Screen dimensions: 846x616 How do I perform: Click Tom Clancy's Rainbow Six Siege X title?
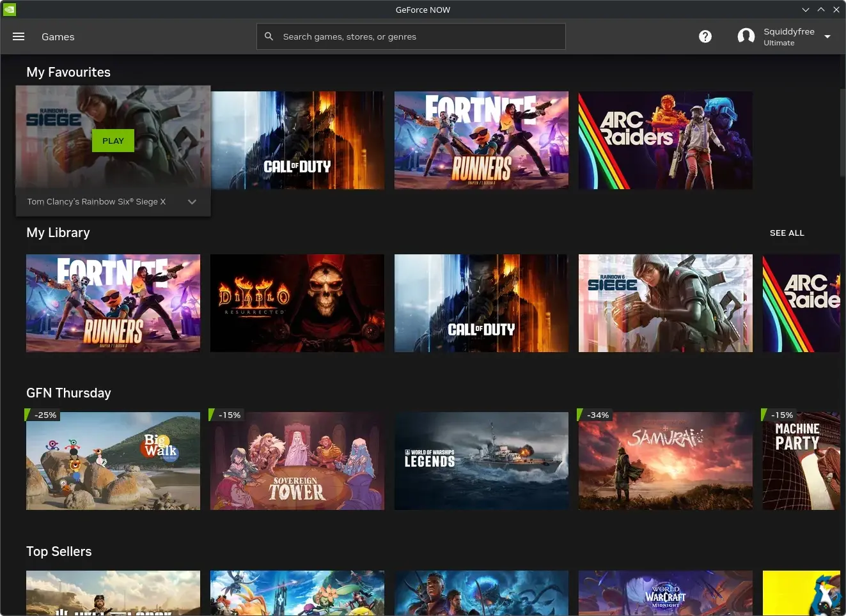(97, 202)
